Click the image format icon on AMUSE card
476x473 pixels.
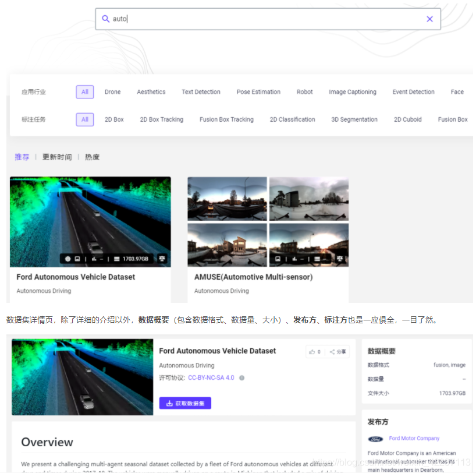click(278, 259)
